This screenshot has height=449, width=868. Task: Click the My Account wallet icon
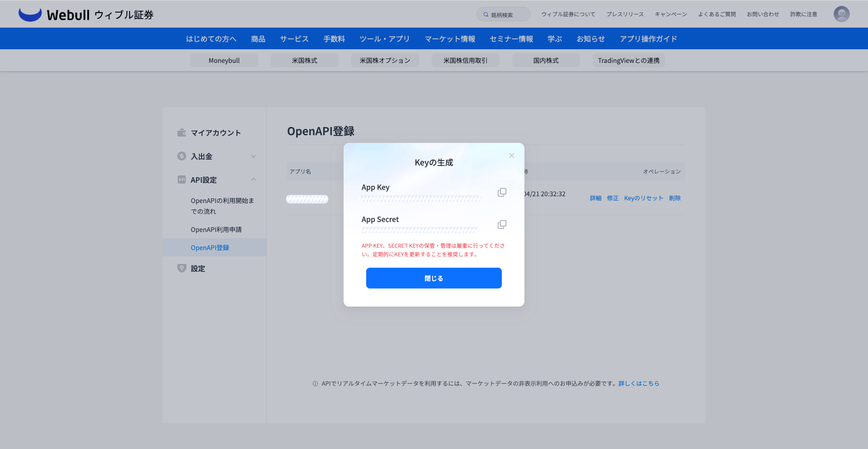point(182,132)
